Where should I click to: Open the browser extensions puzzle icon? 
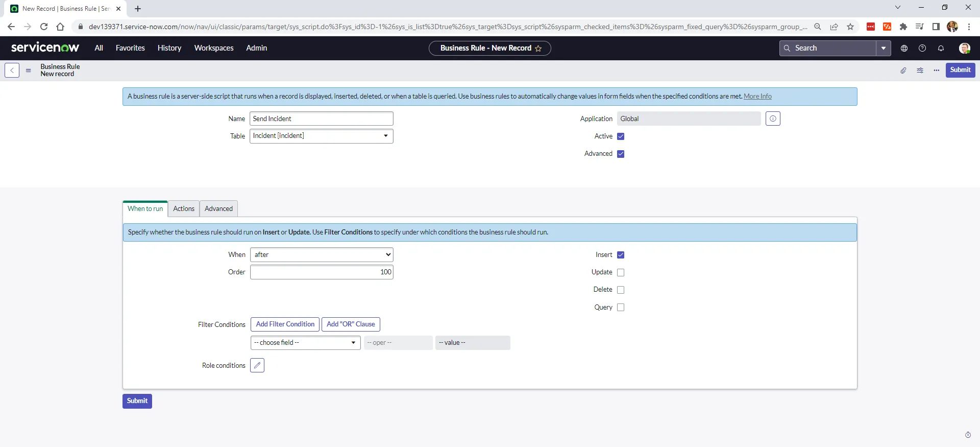pyautogui.click(x=903, y=27)
